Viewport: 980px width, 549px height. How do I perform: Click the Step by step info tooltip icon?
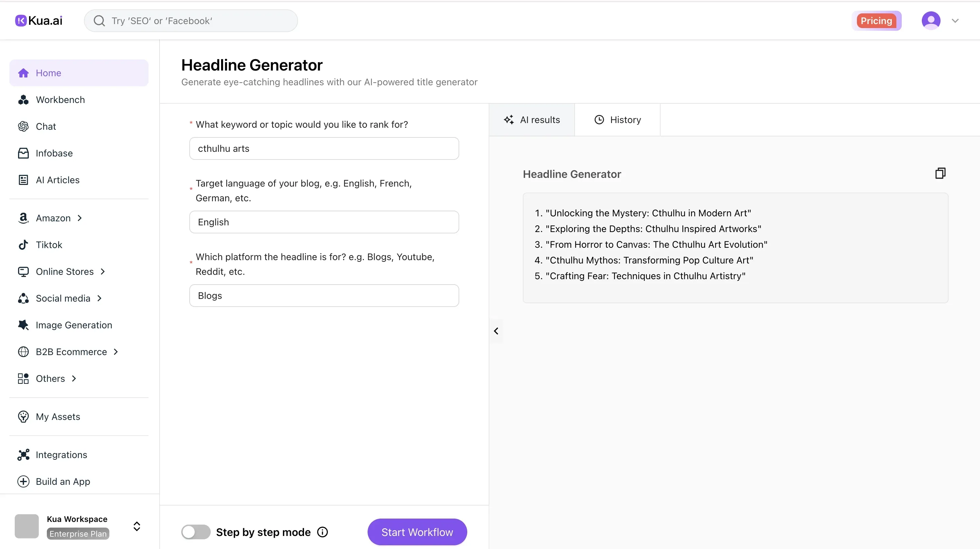point(322,532)
